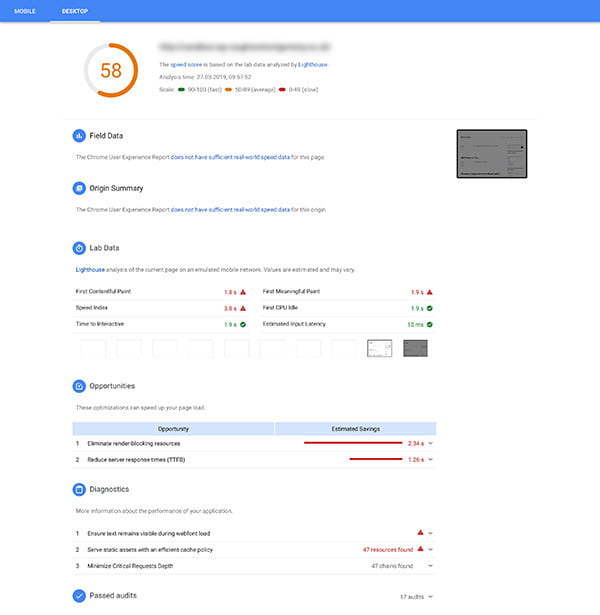Click the Estimated Savings column header

(356, 429)
